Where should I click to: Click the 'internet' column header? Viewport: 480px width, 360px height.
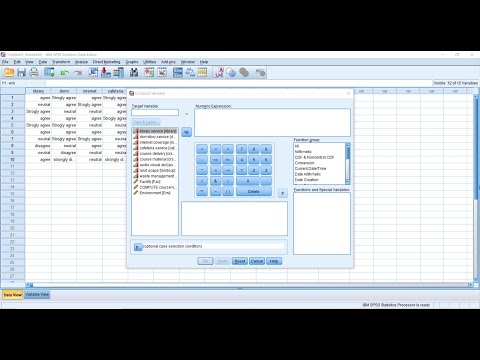click(89, 91)
